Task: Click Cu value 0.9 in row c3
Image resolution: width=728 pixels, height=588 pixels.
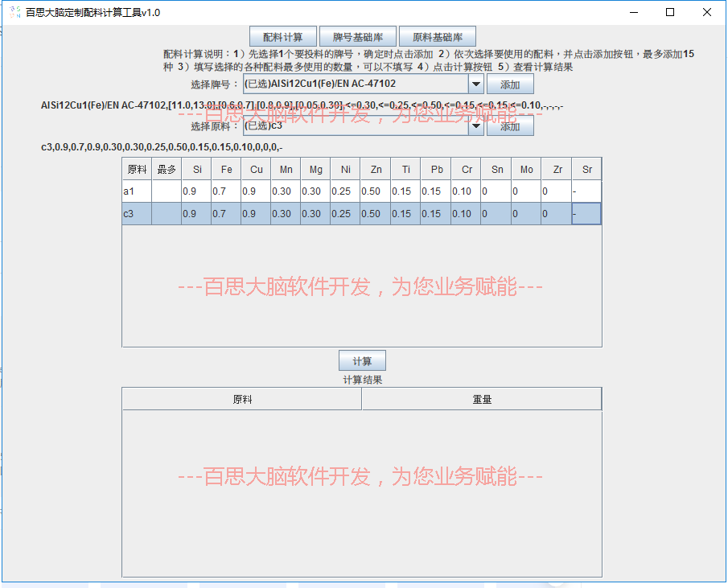Action: (256, 213)
